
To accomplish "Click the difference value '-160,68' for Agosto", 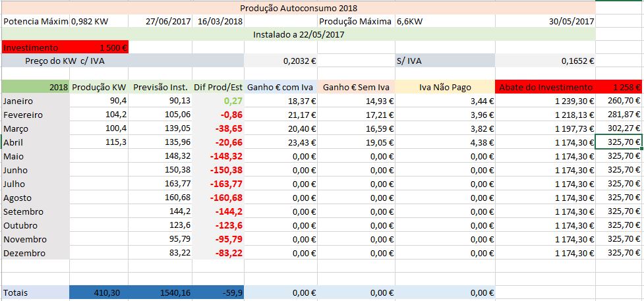I will point(218,198).
